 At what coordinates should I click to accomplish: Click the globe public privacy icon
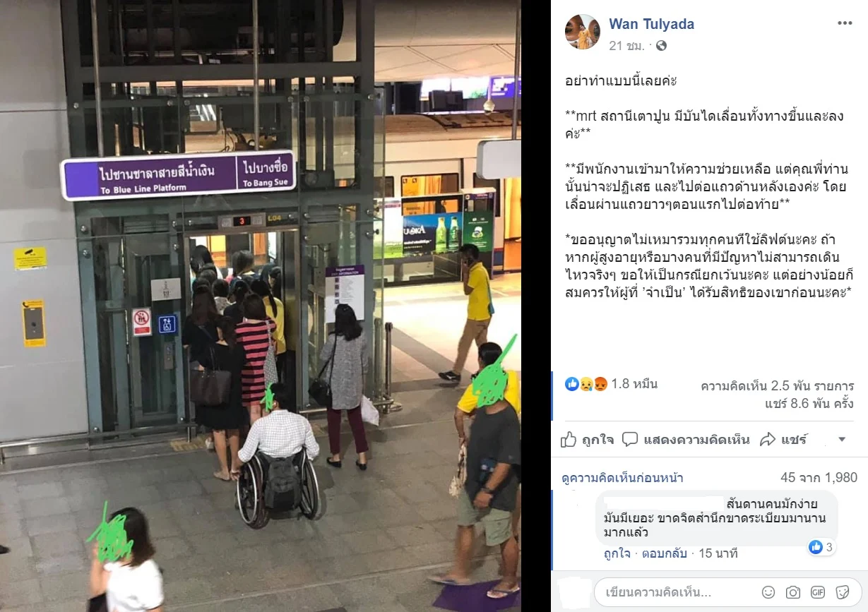click(x=661, y=46)
